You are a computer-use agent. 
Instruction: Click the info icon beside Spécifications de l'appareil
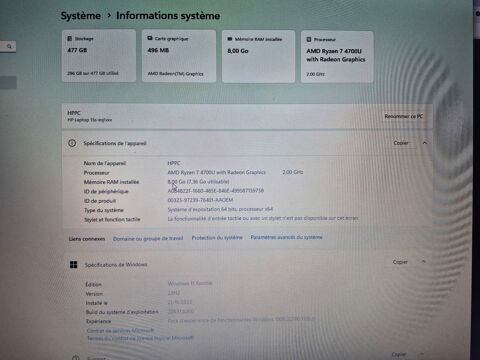pyautogui.click(x=72, y=143)
